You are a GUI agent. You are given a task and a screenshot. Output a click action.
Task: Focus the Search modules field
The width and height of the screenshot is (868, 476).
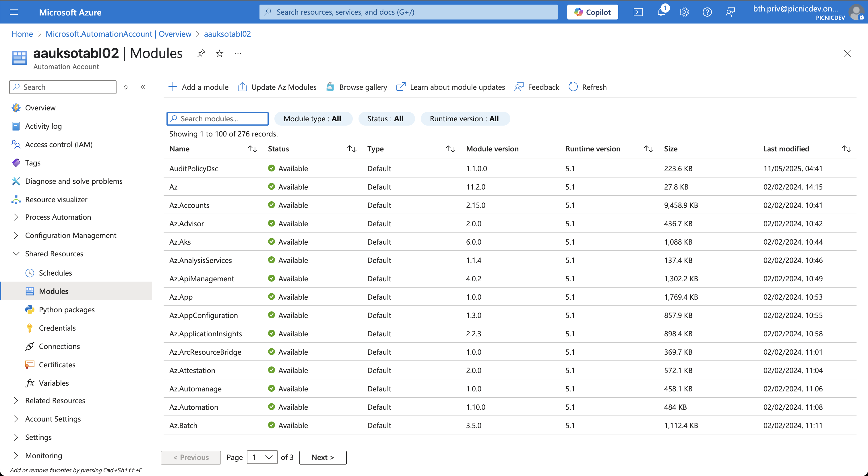[x=217, y=118]
